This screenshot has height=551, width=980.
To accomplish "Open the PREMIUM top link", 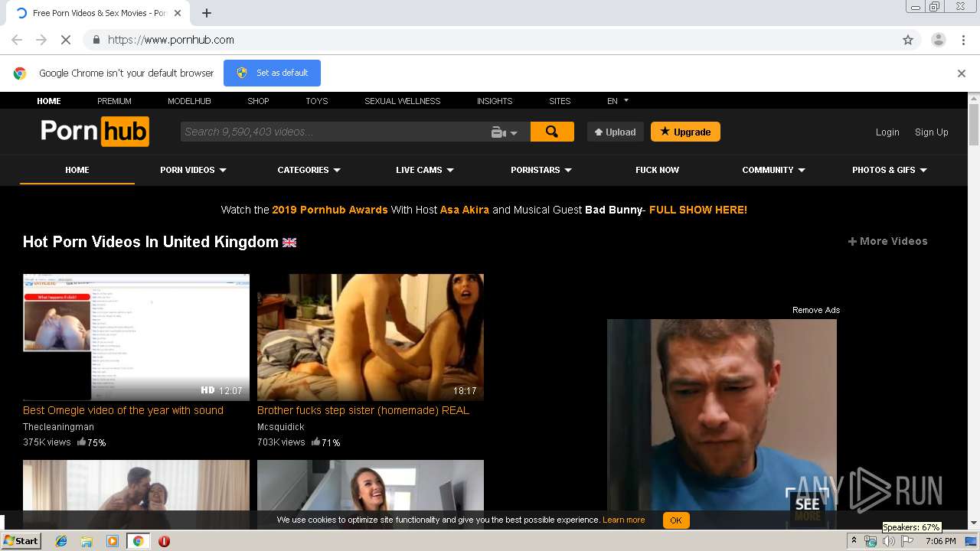I will pyautogui.click(x=114, y=101).
